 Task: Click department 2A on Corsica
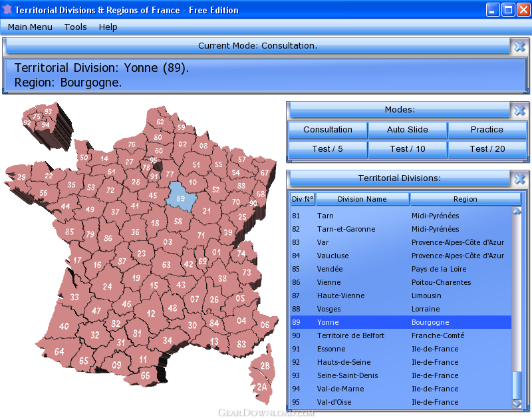(x=261, y=387)
